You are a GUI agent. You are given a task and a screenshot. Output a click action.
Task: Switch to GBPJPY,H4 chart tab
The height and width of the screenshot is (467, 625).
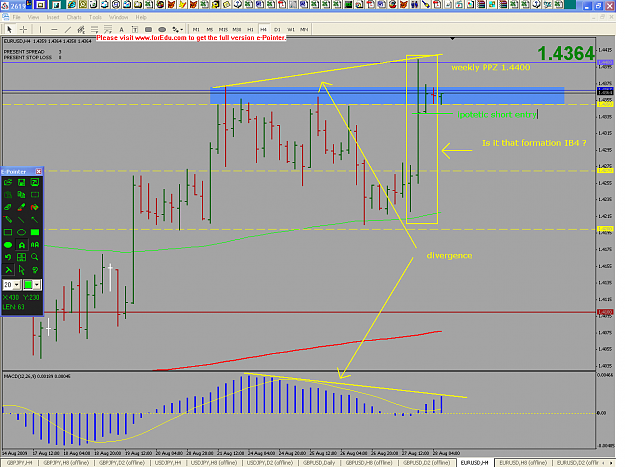point(20,463)
